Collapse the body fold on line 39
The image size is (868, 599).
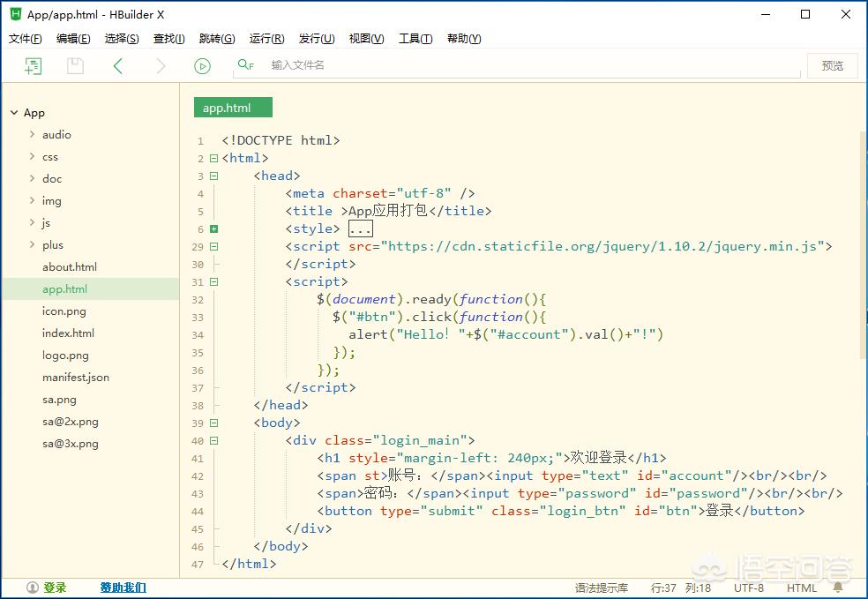point(214,423)
